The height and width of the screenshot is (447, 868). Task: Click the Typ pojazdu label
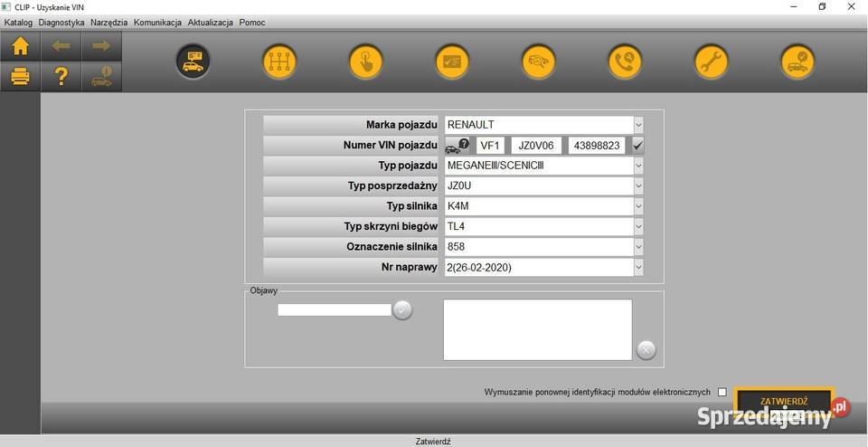408,165
